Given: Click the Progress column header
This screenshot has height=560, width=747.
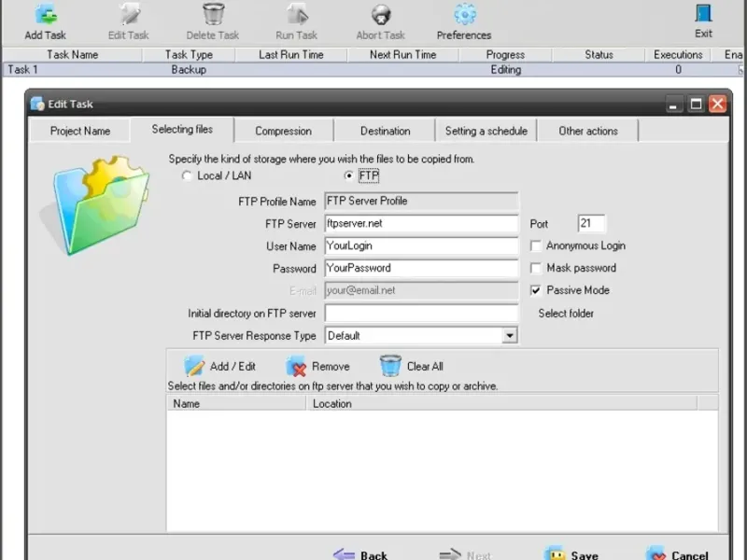Looking at the screenshot, I should (505, 55).
